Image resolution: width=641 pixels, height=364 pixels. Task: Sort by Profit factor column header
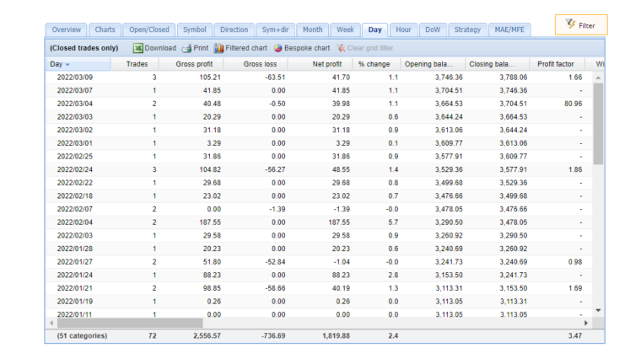coord(558,64)
